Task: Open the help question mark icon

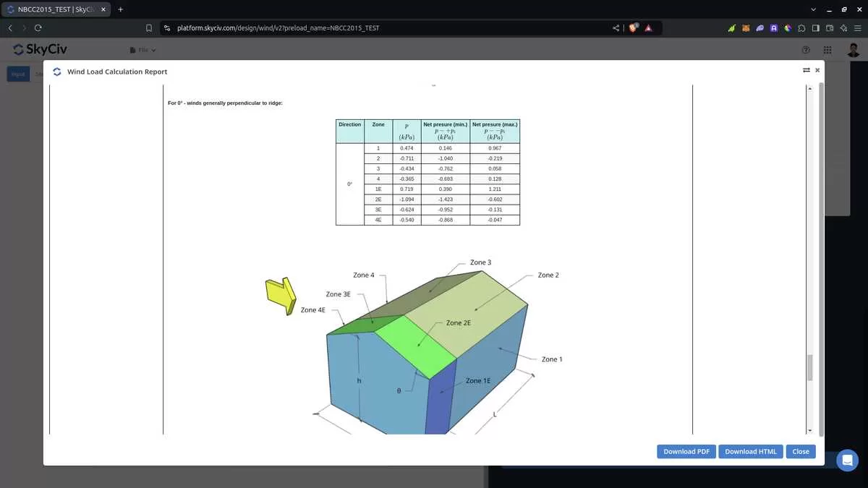Action: (x=806, y=49)
